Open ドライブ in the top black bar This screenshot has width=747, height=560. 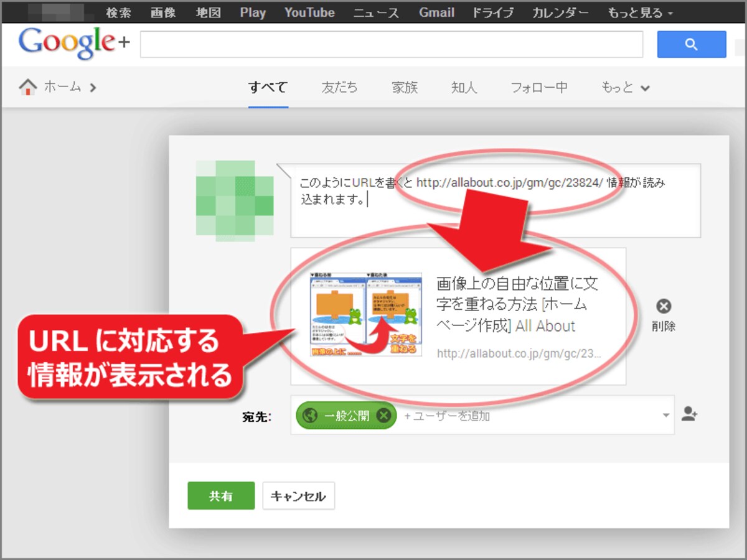pyautogui.click(x=492, y=12)
